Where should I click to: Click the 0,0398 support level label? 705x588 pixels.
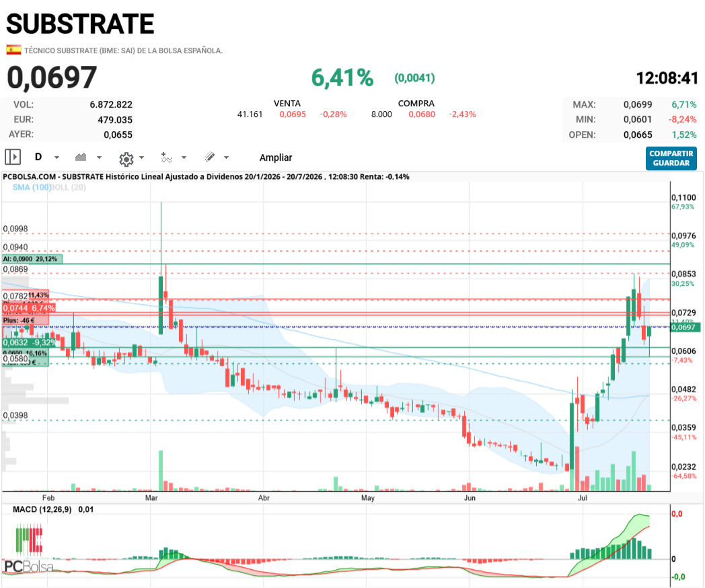(x=15, y=415)
